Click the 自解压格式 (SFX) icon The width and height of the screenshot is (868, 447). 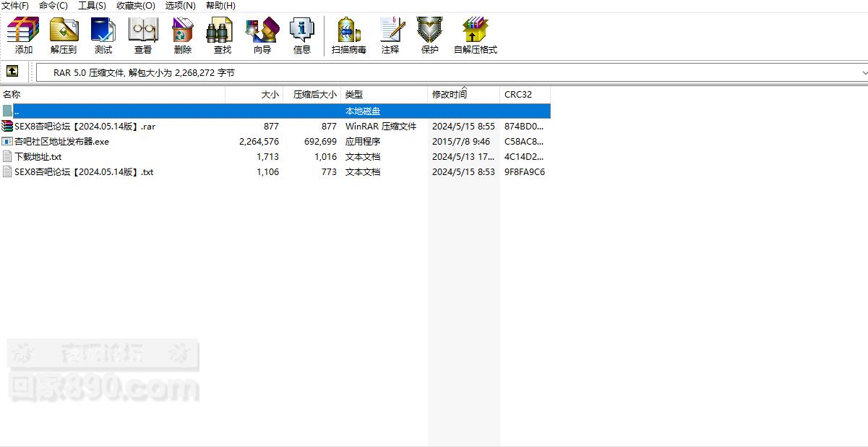pyautogui.click(x=476, y=35)
